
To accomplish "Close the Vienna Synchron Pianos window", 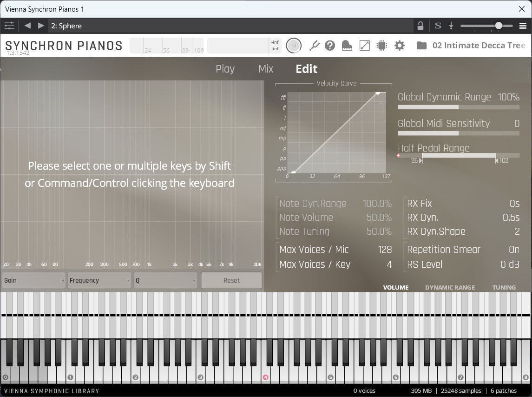I will (522, 9).
